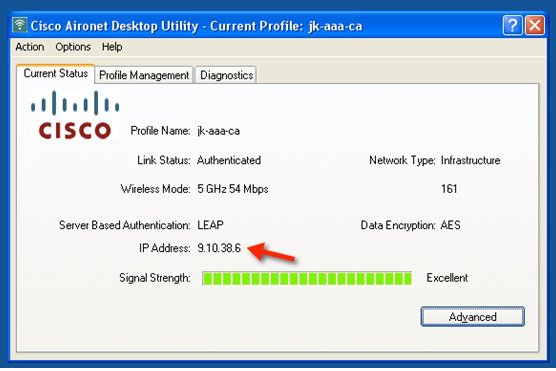Image resolution: width=556 pixels, height=371 pixels.
Task: Click the IP Address: label
Action: click(x=165, y=248)
